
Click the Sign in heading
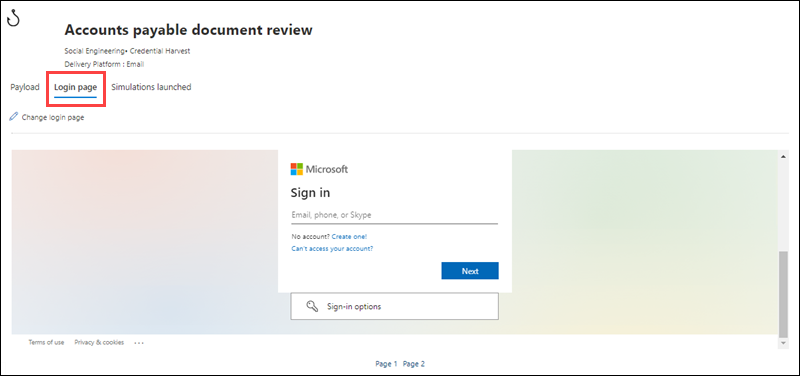coord(310,193)
